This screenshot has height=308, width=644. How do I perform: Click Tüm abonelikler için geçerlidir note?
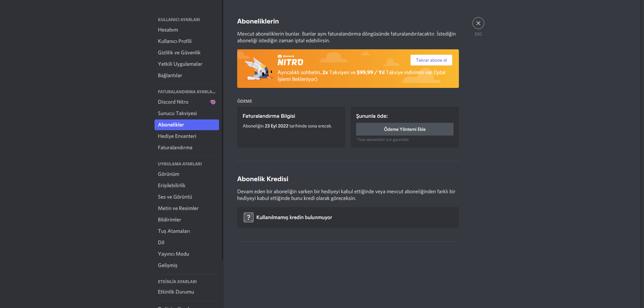click(382, 140)
